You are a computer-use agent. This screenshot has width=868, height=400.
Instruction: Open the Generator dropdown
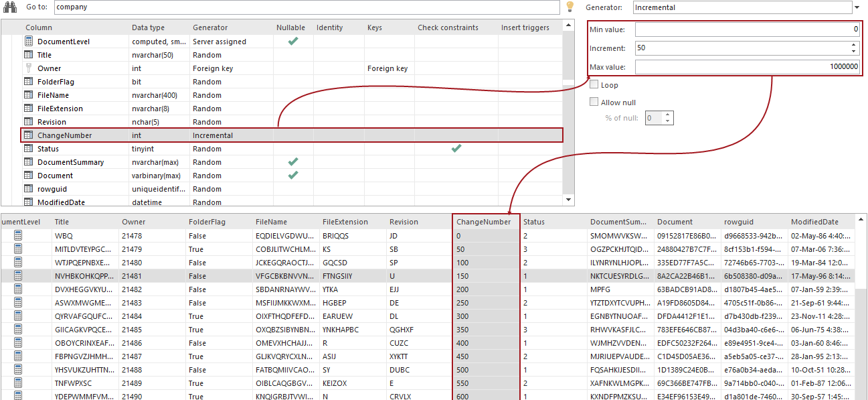point(857,7)
